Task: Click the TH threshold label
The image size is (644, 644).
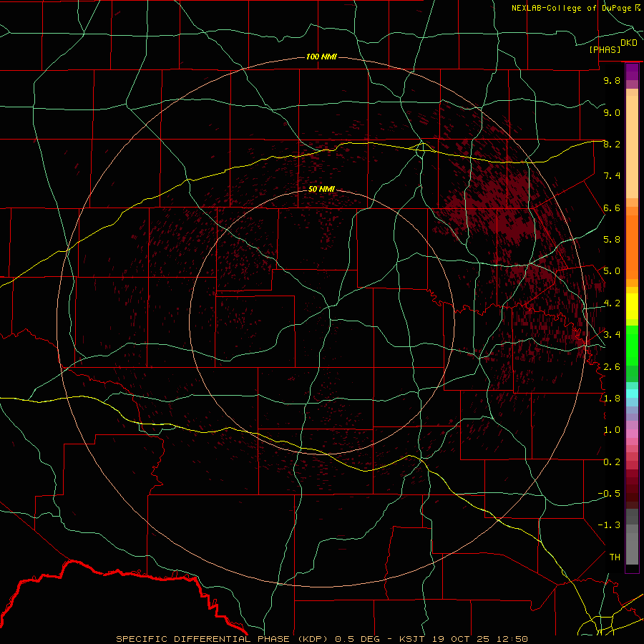Action: point(615,557)
